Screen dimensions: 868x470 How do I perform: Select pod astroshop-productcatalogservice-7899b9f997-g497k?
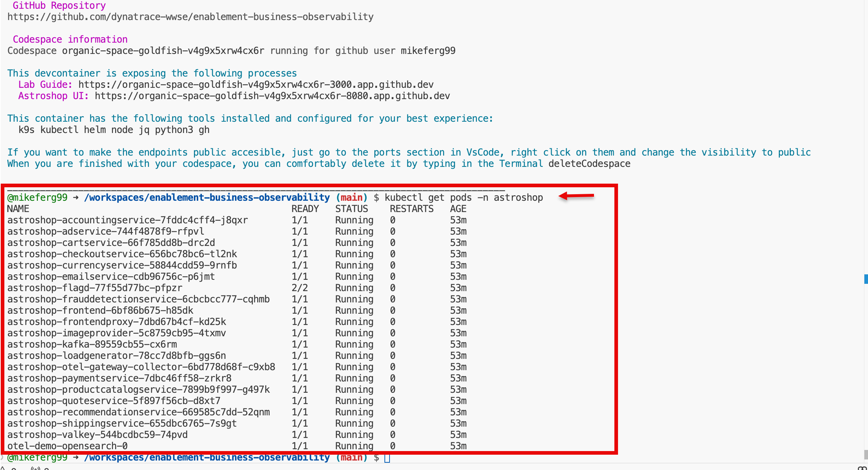138,389
